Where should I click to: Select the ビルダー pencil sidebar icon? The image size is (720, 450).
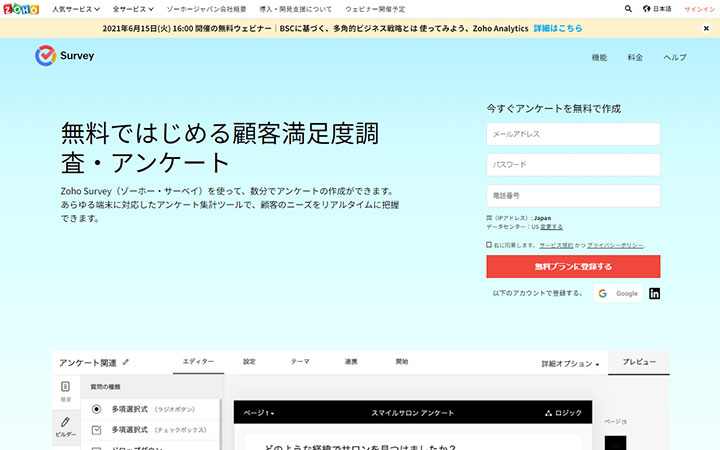[x=66, y=427]
